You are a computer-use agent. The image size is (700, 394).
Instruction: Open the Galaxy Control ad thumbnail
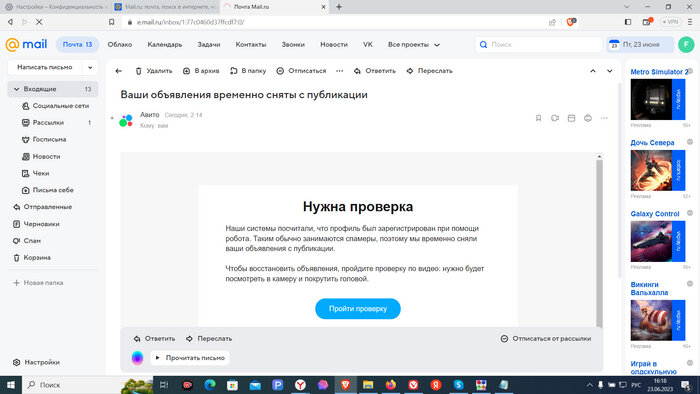[x=657, y=241]
